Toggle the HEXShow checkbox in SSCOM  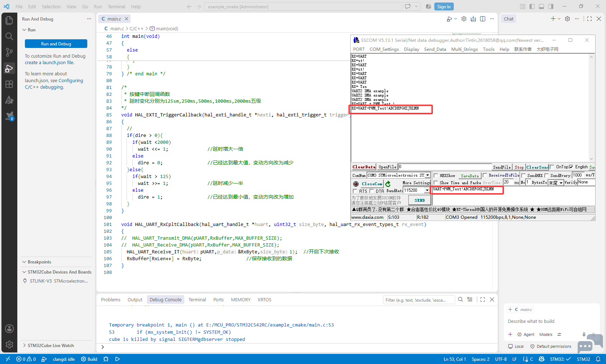click(436, 176)
